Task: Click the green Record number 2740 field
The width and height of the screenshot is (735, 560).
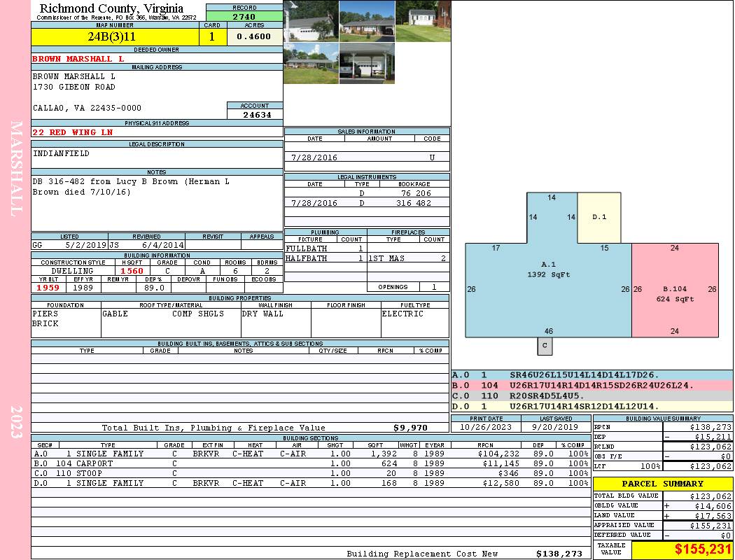Action: click(244, 16)
